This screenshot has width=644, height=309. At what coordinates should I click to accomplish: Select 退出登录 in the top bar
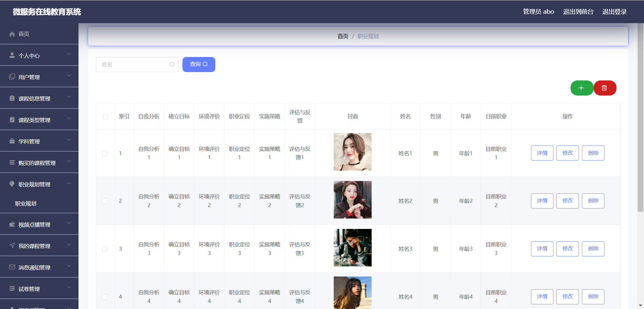(614, 11)
